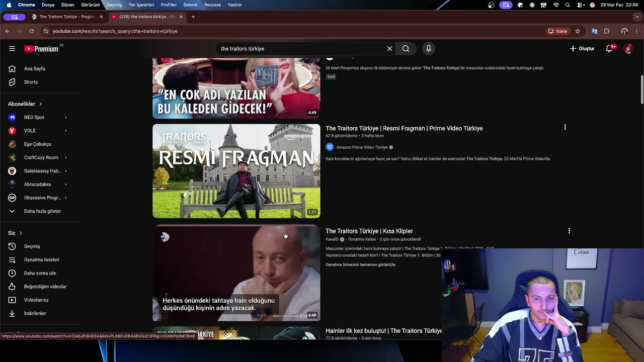Open KanalD channel link
Viewport: 644px width, 362px height.
332,239
